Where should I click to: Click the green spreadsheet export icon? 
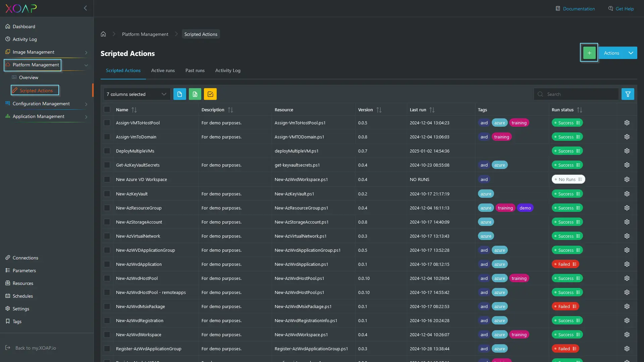(195, 94)
